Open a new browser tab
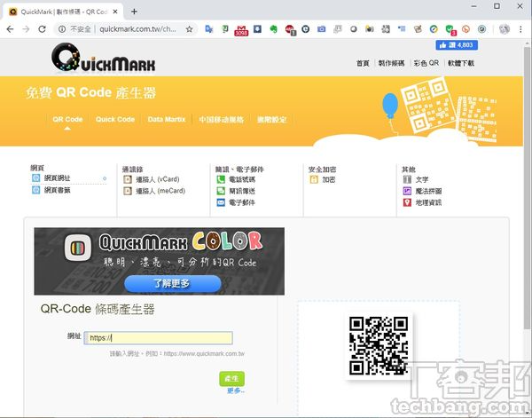532x418 pixels. (134, 12)
